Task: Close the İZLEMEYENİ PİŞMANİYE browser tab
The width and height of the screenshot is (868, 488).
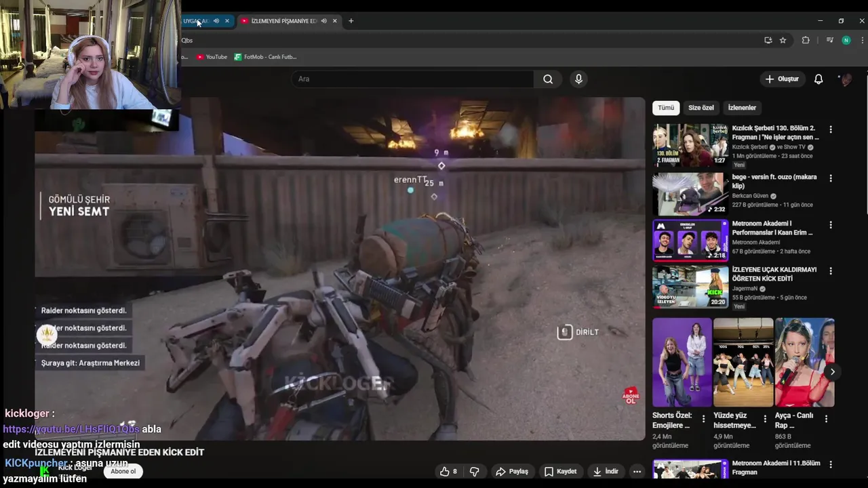Action: (335, 21)
